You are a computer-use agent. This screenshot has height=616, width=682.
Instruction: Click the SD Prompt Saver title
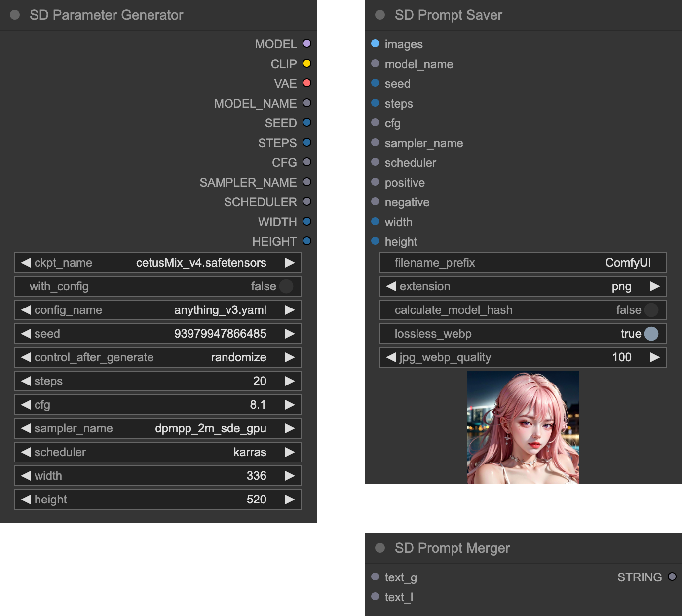click(448, 15)
